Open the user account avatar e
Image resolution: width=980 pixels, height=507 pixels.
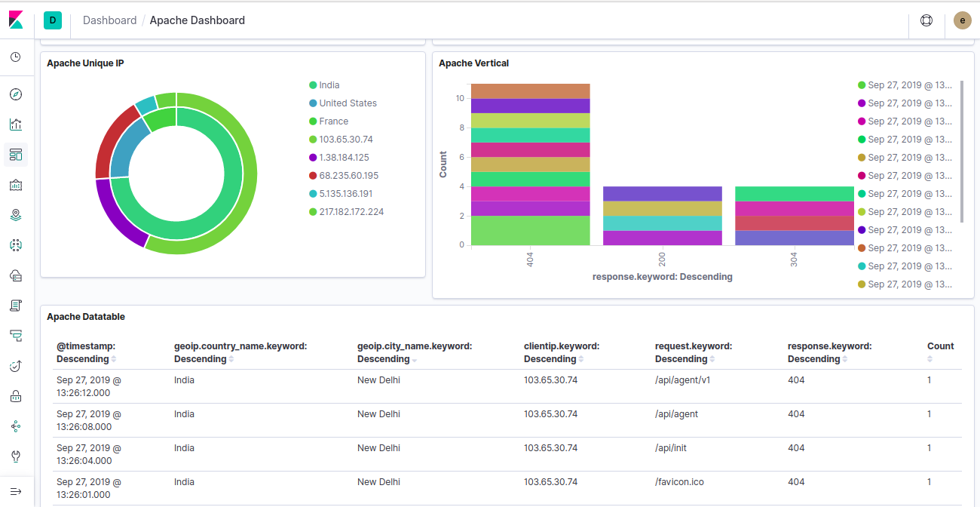click(962, 21)
